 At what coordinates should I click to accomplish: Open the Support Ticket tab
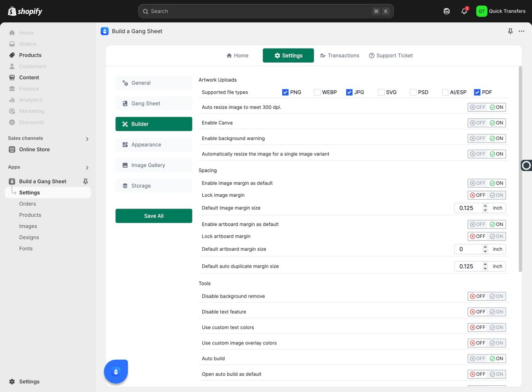[x=391, y=56]
